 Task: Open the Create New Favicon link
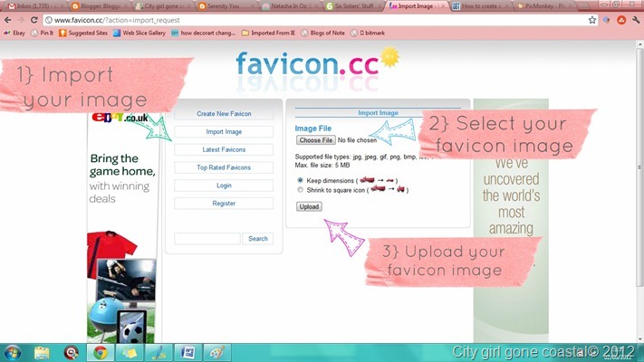tap(224, 114)
